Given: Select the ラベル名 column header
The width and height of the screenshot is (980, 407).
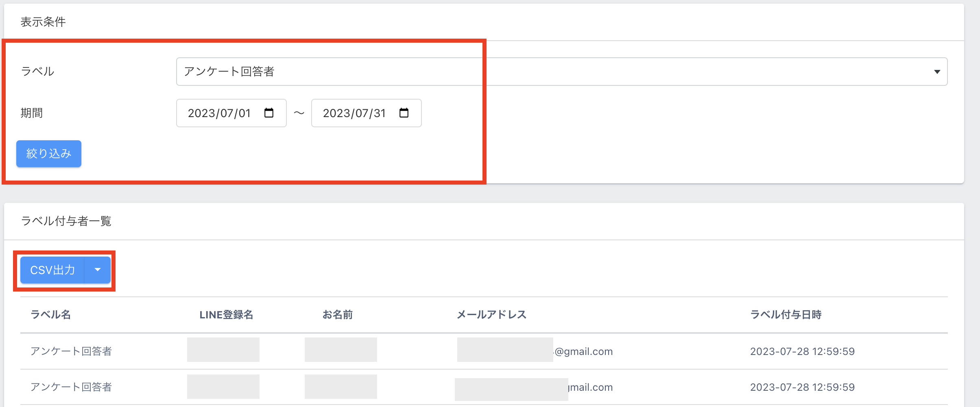Looking at the screenshot, I should (x=50, y=314).
